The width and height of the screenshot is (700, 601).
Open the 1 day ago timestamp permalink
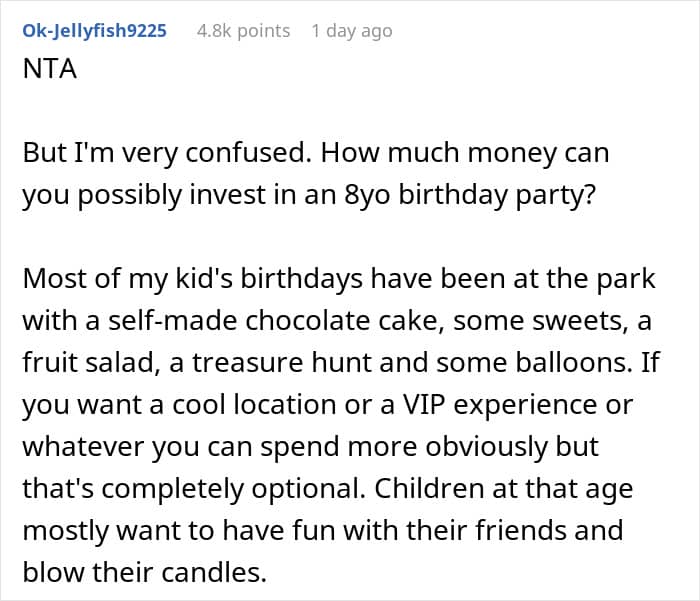pyautogui.click(x=352, y=31)
